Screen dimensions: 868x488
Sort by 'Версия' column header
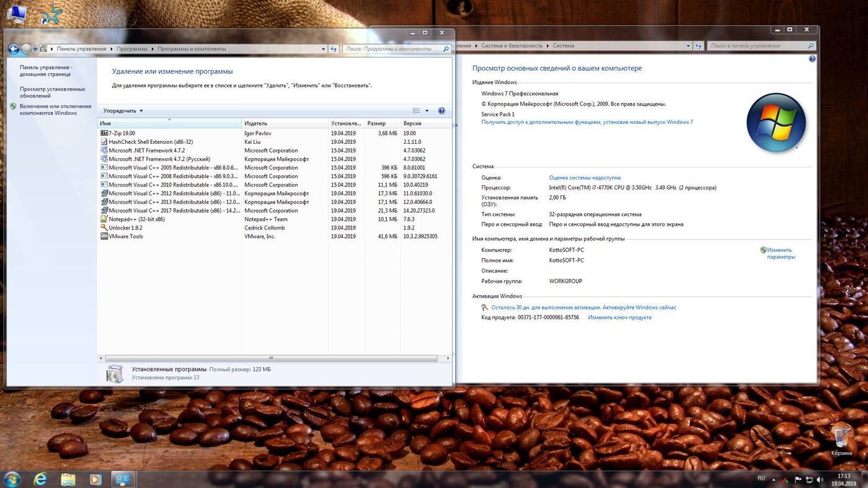[x=425, y=123]
